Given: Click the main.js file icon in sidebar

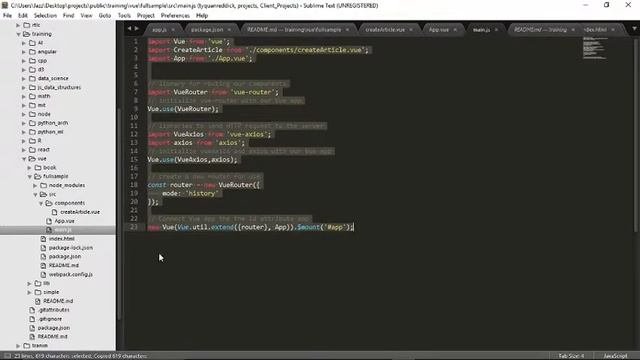Looking at the screenshot, I should pyautogui.click(x=49, y=230).
